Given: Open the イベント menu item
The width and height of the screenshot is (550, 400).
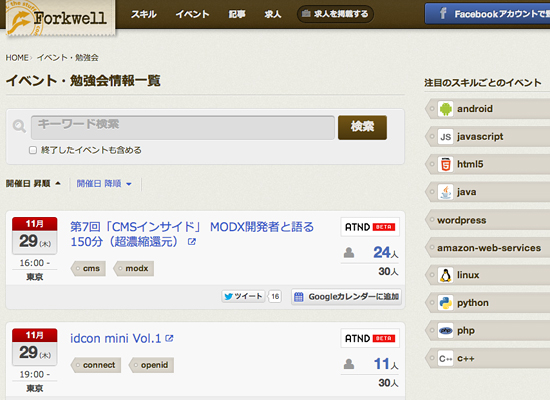Looking at the screenshot, I should (x=192, y=14).
